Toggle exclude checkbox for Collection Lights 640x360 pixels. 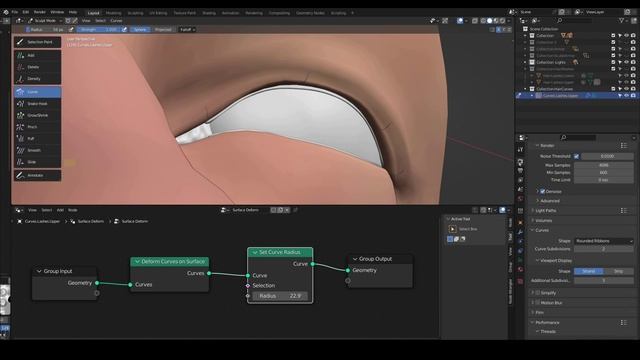613,62
